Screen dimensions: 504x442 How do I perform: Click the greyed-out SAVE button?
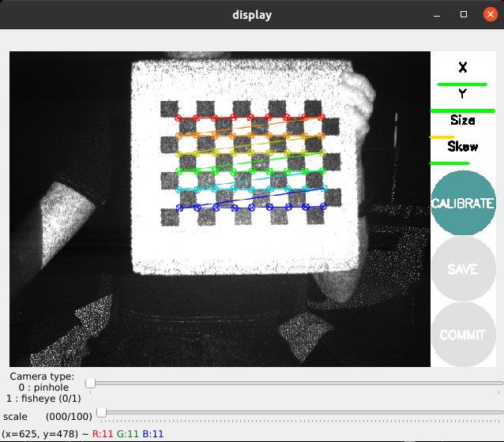(463, 269)
